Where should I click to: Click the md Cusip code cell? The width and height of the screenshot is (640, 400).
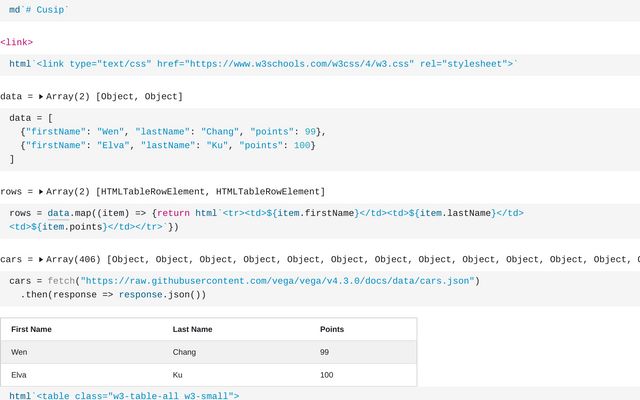pos(320,10)
